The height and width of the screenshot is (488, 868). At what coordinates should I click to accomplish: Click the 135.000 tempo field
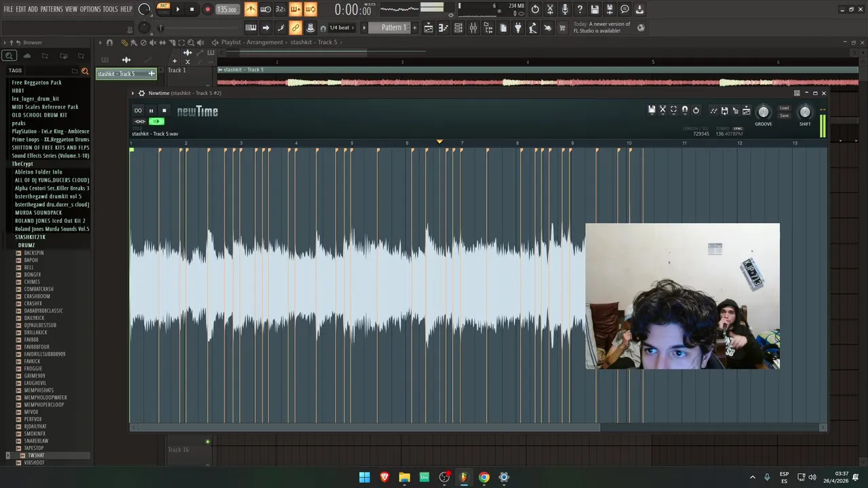pyautogui.click(x=227, y=9)
